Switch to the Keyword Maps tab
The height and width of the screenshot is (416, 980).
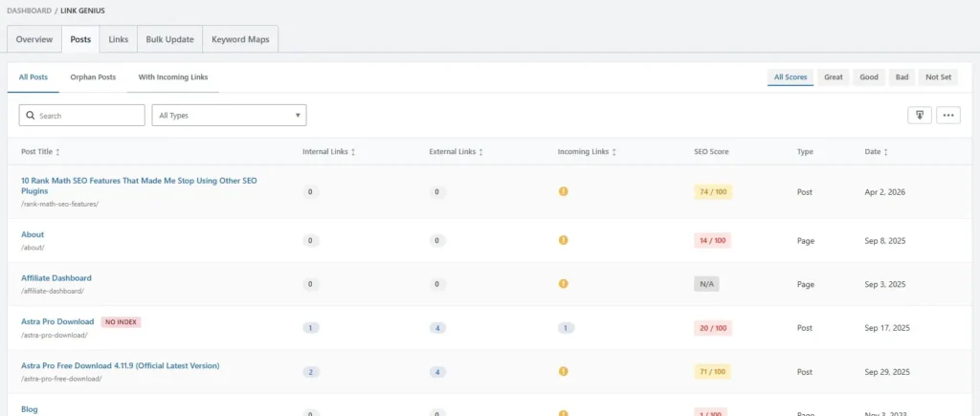pos(240,39)
